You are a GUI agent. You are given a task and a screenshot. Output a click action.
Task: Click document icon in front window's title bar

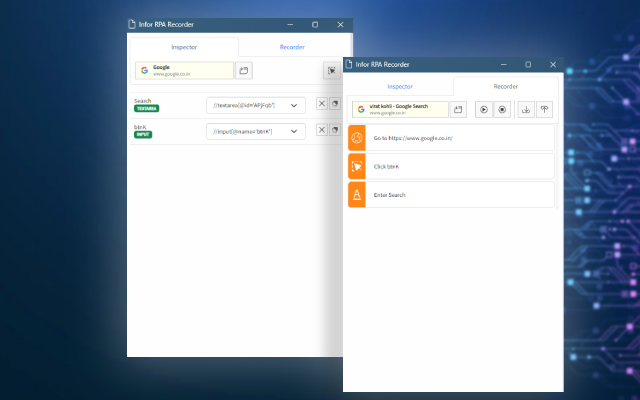349,64
